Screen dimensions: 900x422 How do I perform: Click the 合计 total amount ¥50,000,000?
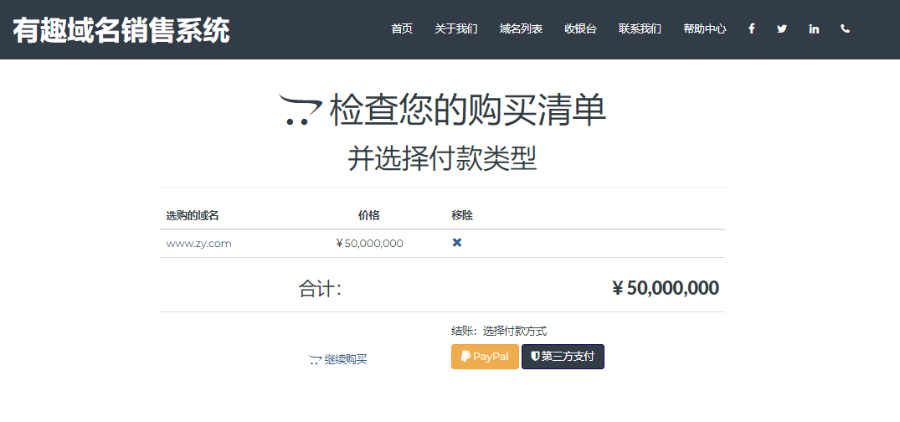(x=665, y=288)
